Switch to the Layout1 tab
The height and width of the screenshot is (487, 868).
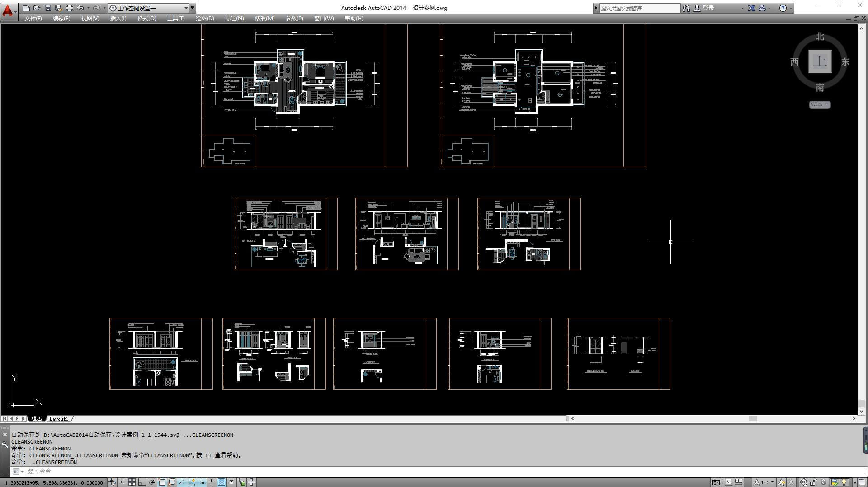[x=59, y=419]
